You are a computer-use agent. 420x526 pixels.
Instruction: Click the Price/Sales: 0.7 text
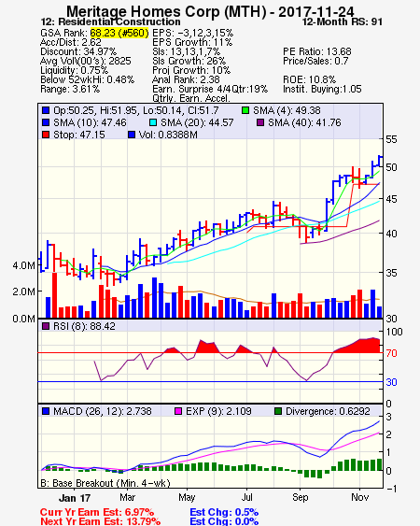pos(315,61)
